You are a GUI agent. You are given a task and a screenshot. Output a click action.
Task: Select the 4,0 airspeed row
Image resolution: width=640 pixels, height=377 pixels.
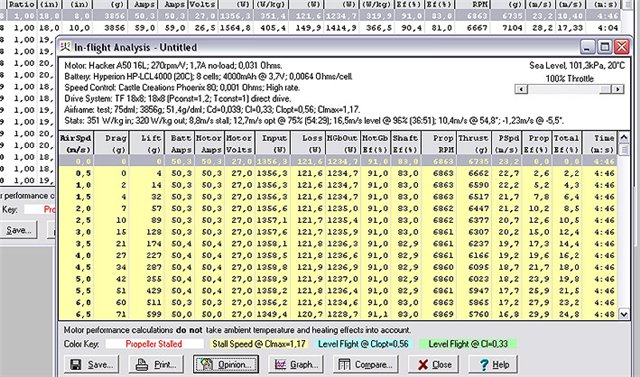[x=339, y=255]
